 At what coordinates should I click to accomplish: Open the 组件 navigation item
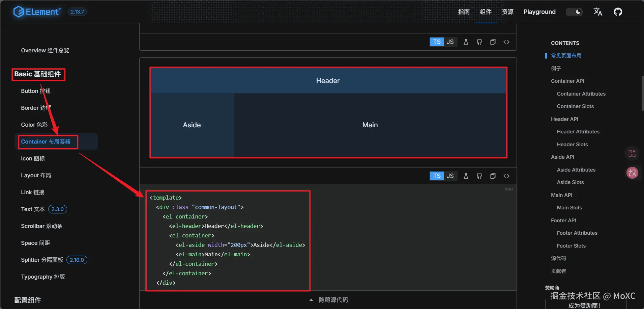[486, 12]
